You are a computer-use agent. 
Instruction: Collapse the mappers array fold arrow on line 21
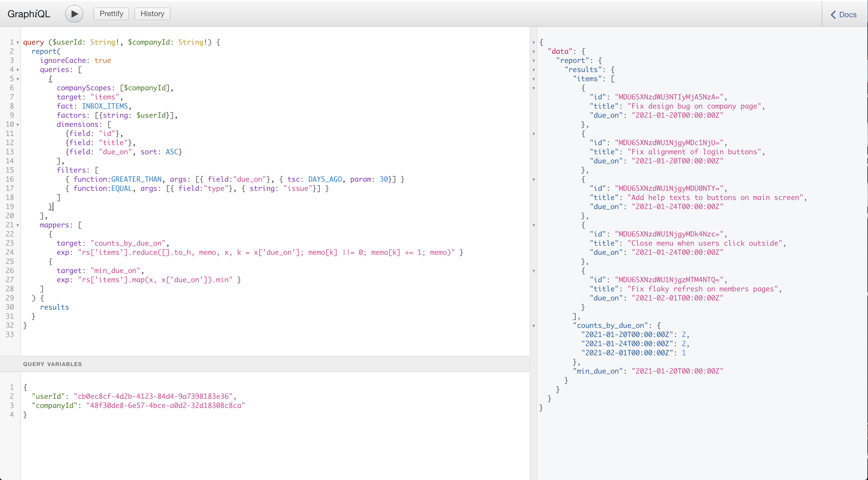tap(17, 225)
